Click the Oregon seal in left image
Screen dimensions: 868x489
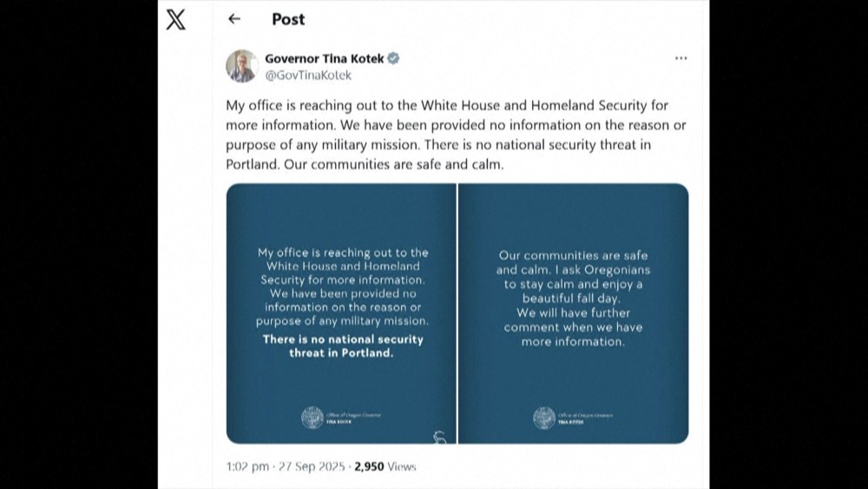coord(312,418)
